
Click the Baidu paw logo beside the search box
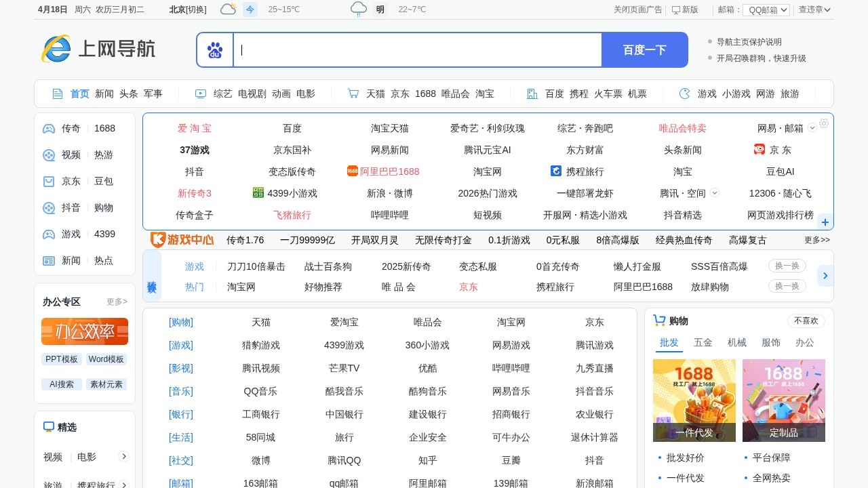tap(215, 49)
